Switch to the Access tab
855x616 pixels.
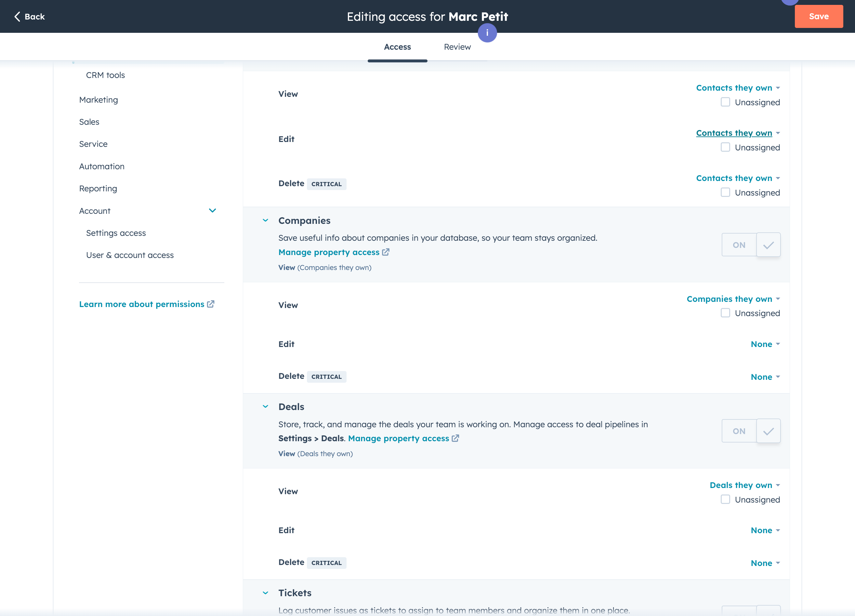pyautogui.click(x=397, y=47)
